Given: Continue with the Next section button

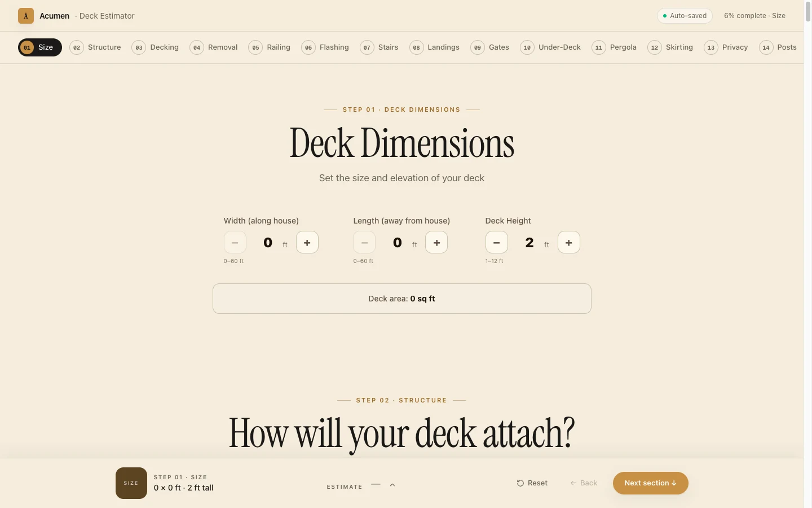Looking at the screenshot, I should 651,483.
